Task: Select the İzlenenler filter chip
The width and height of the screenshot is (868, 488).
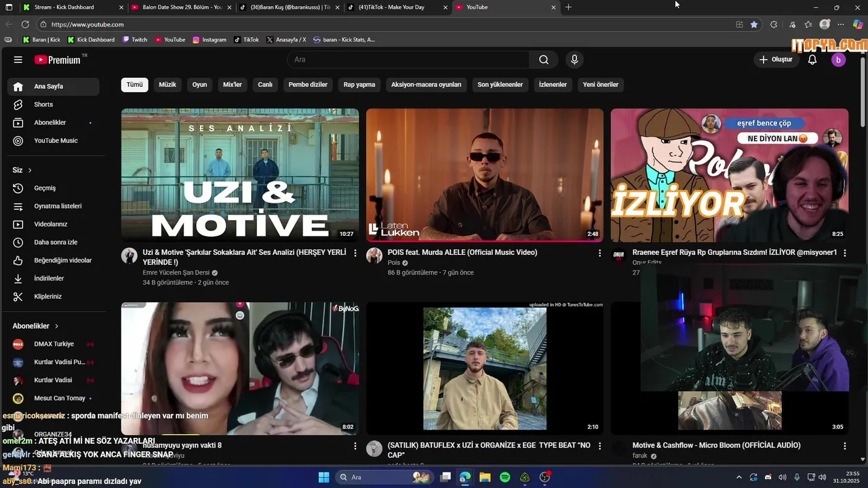Action: pyautogui.click(x=553, y=85)
